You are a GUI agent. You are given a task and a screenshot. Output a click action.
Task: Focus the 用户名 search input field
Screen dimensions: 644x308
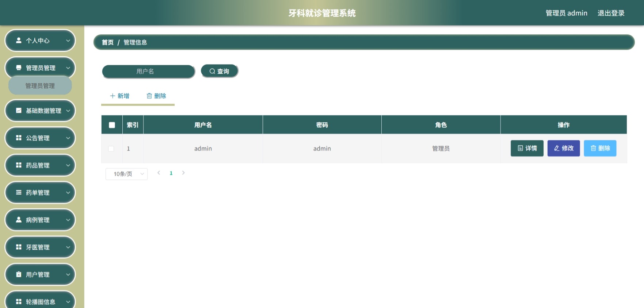point(148,72)
